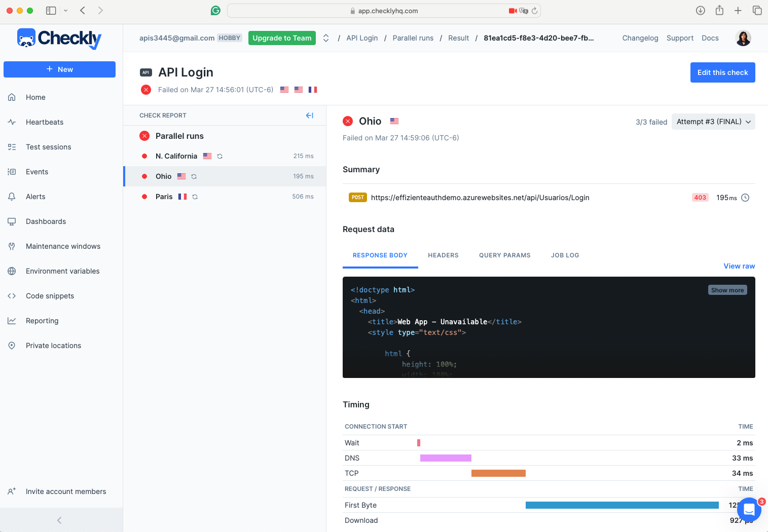Viewport: 768px width, 532px height.
Task: Show Safari tab overview
Action: [757, 11]
